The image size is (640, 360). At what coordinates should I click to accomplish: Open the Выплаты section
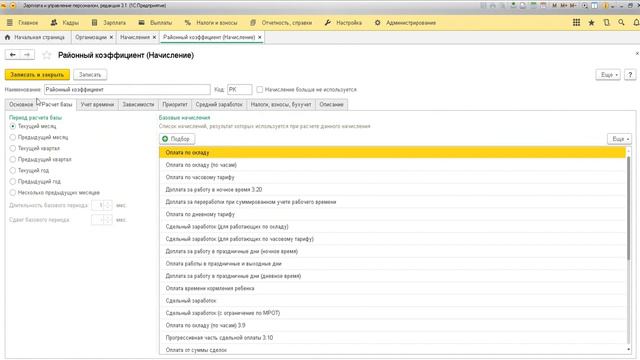(x=155, y=23)
